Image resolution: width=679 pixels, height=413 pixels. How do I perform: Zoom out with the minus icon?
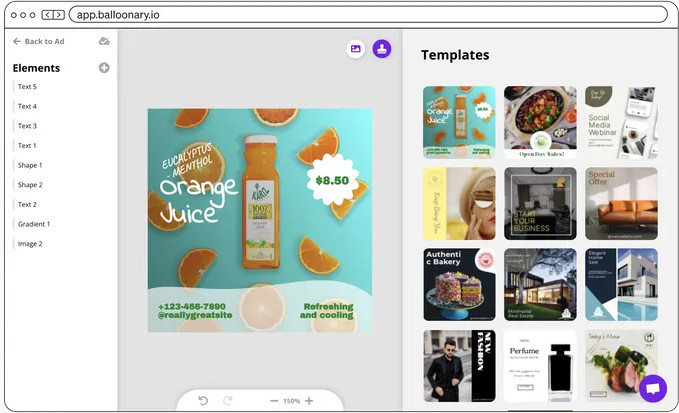274,400
